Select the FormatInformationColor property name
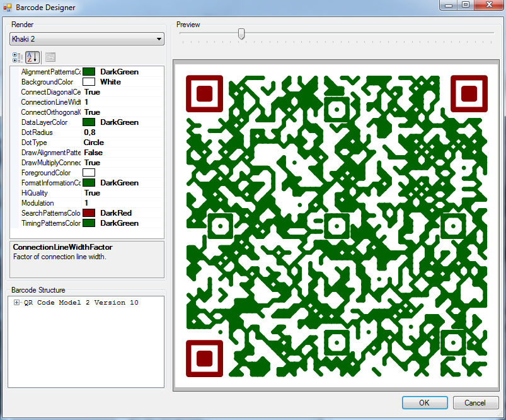506x420 pixels. (x=51, y=183)
